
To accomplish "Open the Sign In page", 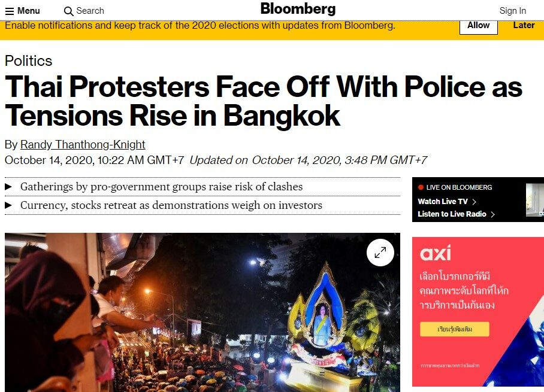I will pyautogui.click(x=513, y=11).
